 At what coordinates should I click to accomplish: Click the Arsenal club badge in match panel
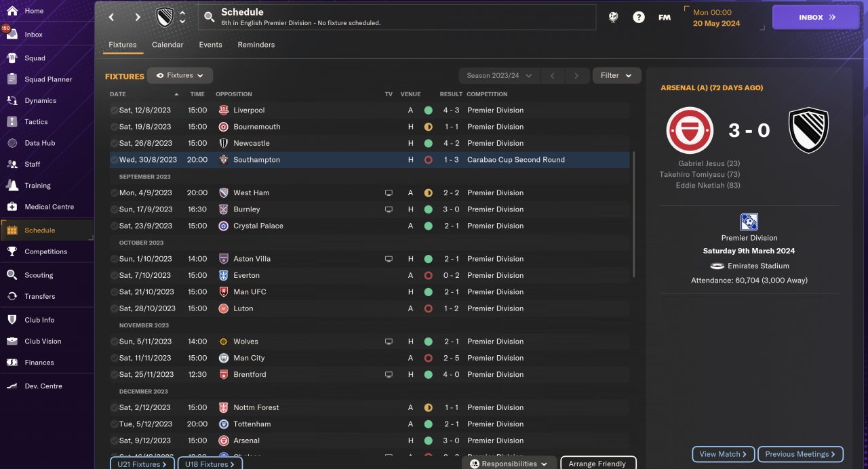tap(690, 130)
